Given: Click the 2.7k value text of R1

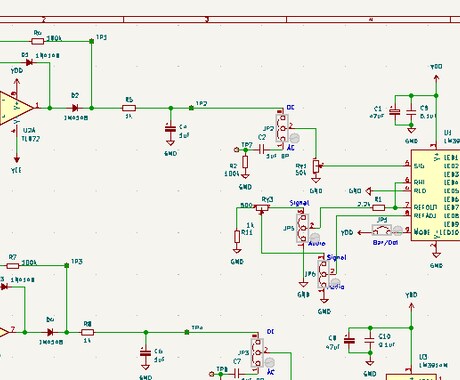Looking at the screenshot, I should pyautogui.click(x=364, y=204).
